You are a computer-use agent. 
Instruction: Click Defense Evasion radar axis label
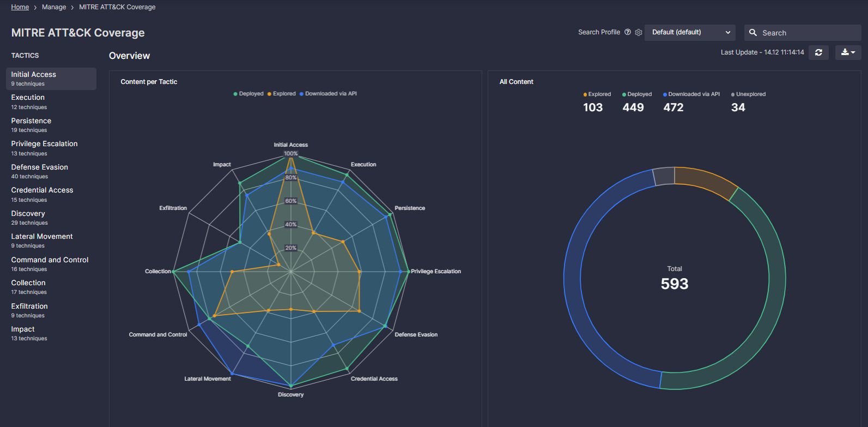coord(416,335)
